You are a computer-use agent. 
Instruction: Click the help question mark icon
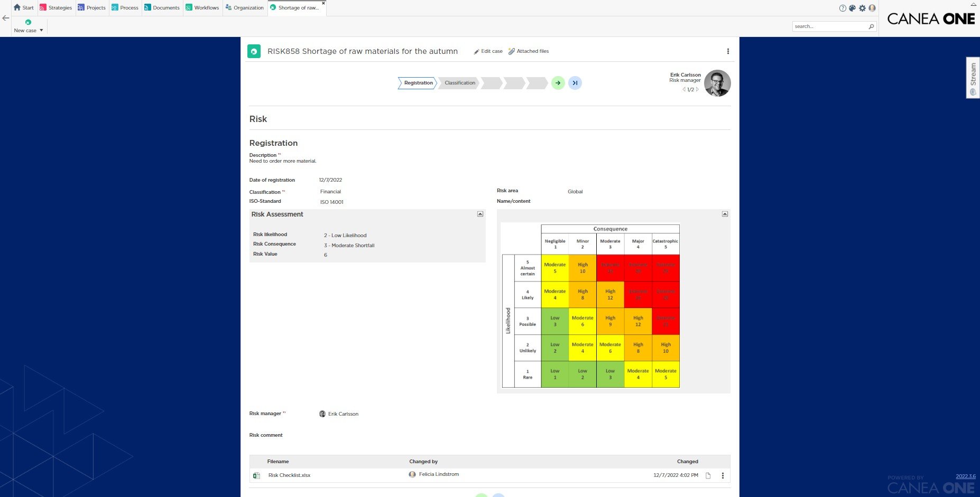842,8
